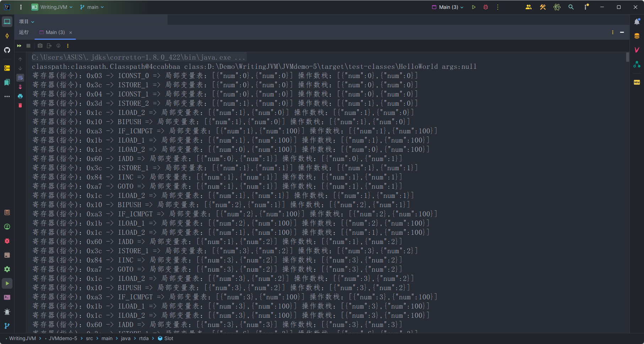644x344 pixels.
Task: Select rtda breadcrumb
Action: coord(144,338)
